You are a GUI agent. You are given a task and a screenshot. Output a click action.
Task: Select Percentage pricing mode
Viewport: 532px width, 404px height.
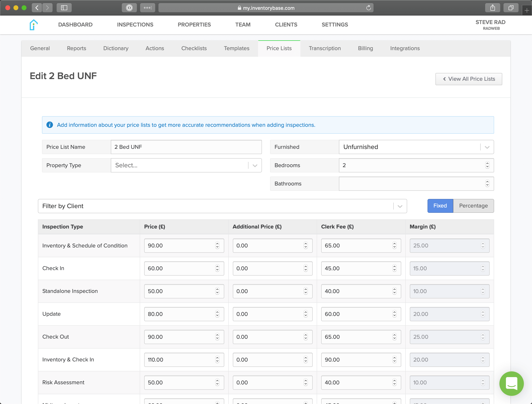click(x=473, y=206)
